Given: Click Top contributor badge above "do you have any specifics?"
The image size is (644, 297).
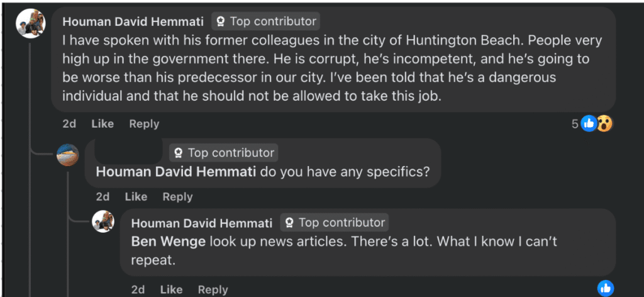Looking at the screenshot, I should 223,153.
